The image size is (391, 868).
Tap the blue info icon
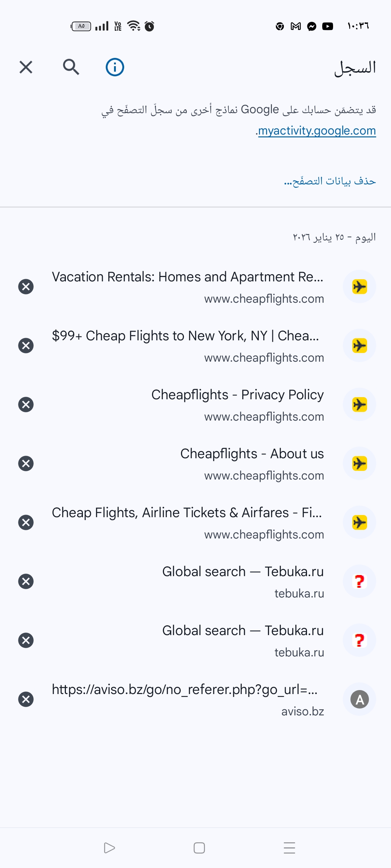[115, 67]
